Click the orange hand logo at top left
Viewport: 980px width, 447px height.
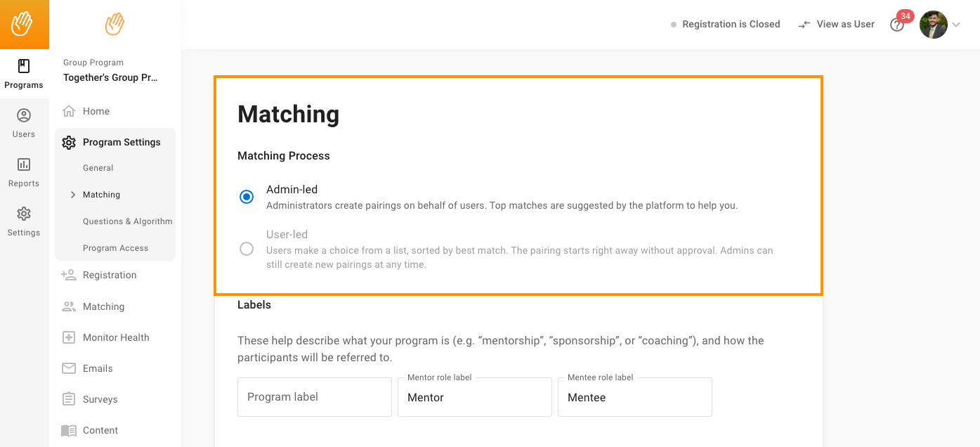coord(24,24)
